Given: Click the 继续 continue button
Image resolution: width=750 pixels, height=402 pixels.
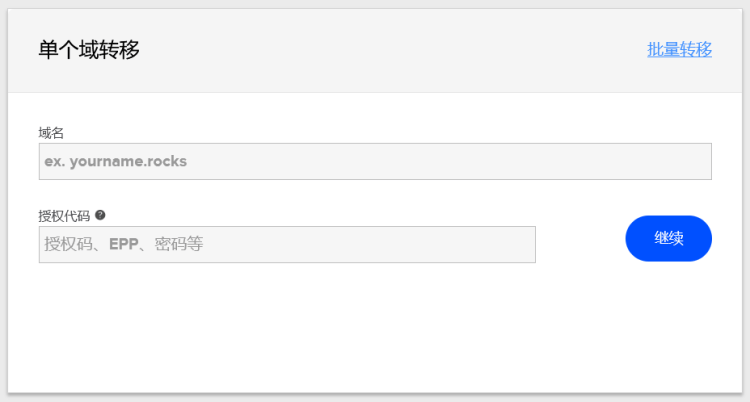Looking at the screenshot, I should (x=668, y=238).
